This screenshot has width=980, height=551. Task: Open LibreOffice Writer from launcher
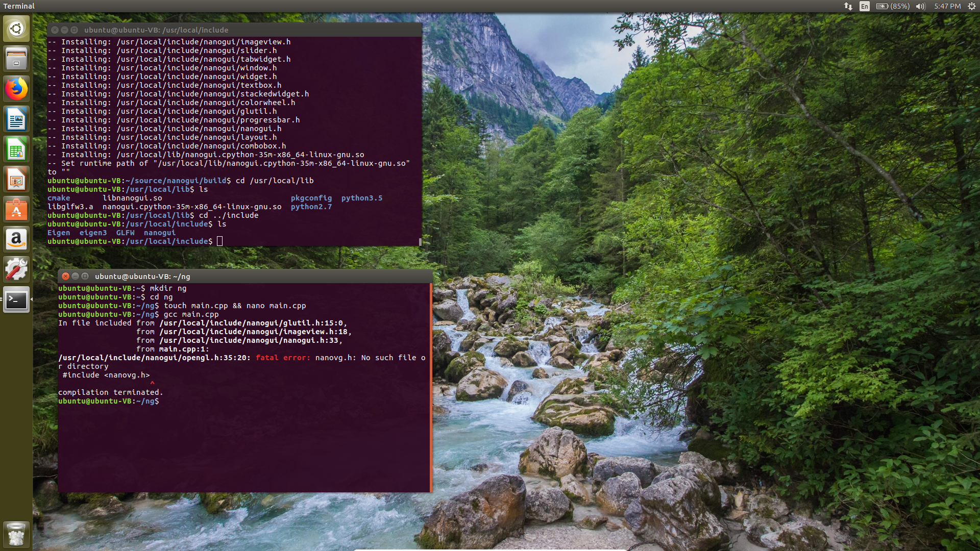[16, 119]
